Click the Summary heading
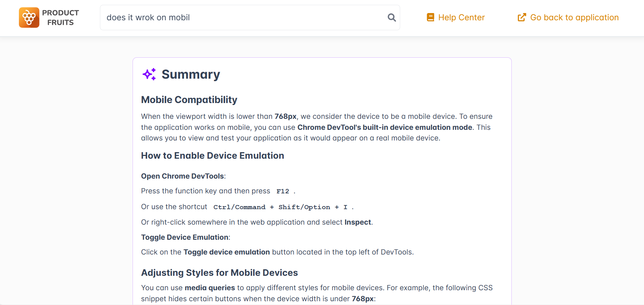 point(191,75)
